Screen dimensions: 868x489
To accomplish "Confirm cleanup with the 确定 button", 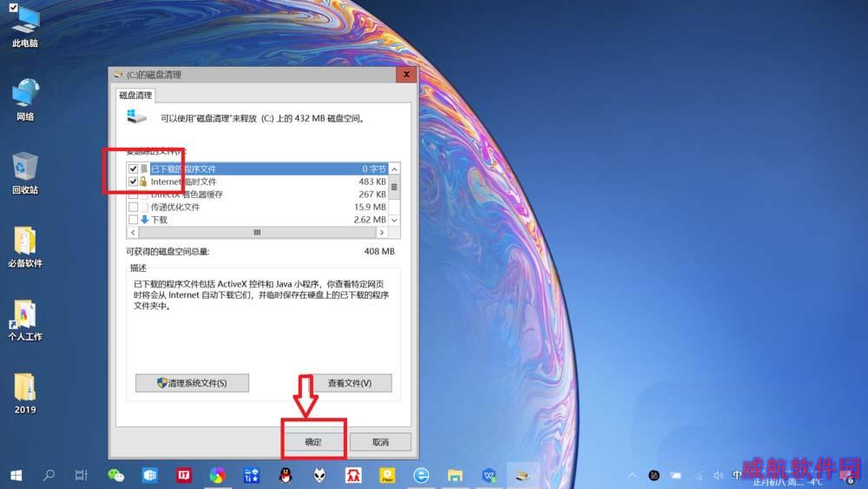I will tap(313, 442).
